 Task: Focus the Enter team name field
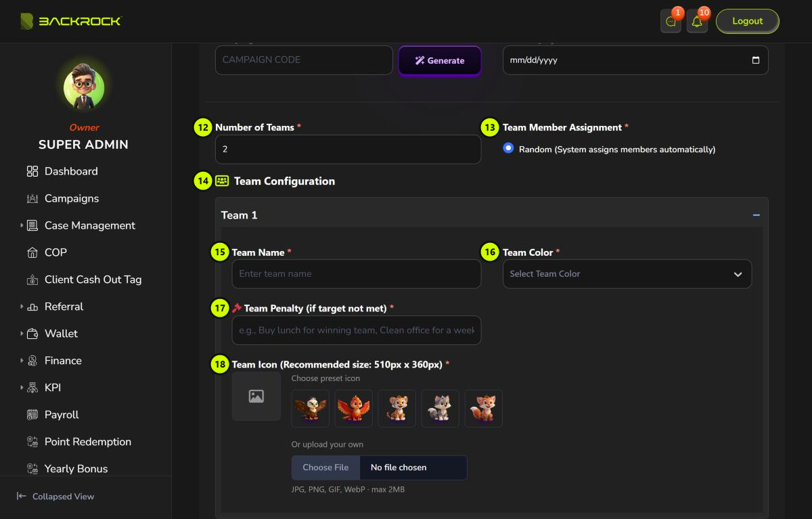[x=356, y=274]
